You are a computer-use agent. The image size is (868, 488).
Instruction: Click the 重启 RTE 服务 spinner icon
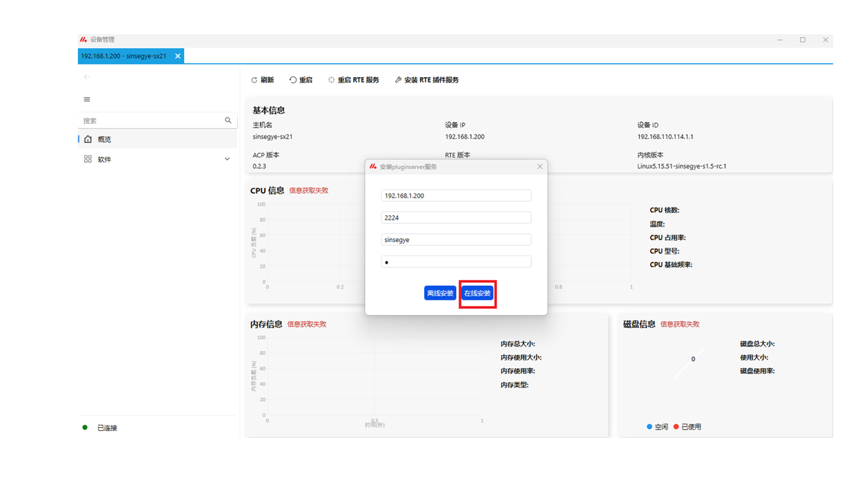point(331,80)
